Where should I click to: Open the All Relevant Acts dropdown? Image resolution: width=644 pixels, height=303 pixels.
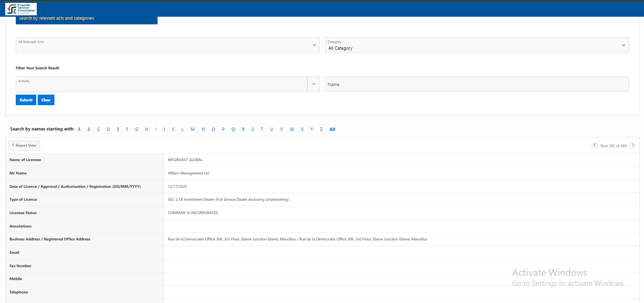tap(168, 45)
